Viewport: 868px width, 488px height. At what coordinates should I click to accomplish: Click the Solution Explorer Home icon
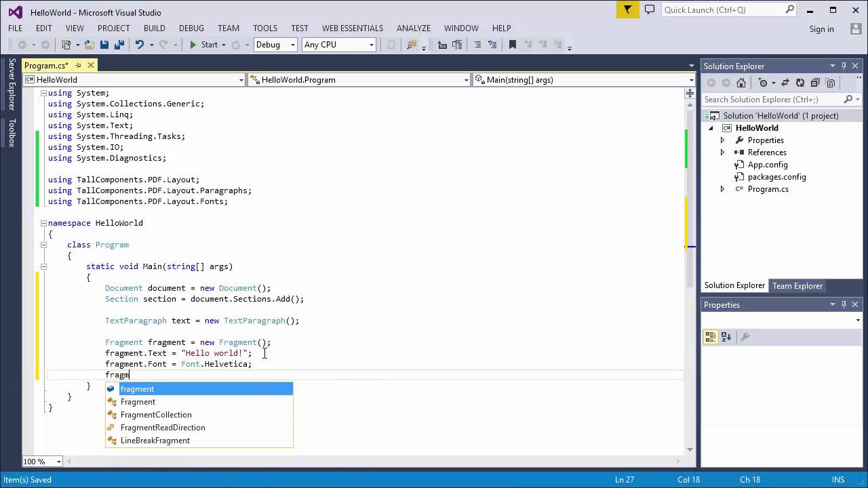pos(741,83)
